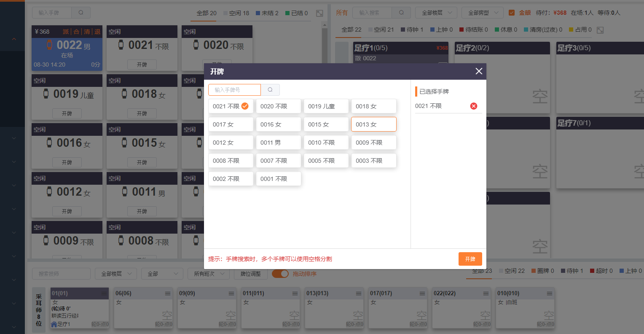
Task: Switch to the 全部 22 rooms tab
Action: [352, 30]
